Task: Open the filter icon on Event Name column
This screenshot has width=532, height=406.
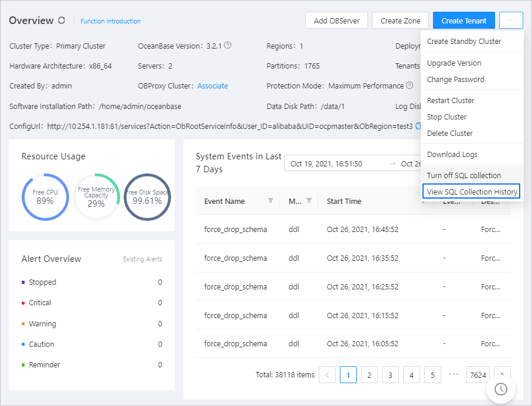Action: click(x=271, y=200)
